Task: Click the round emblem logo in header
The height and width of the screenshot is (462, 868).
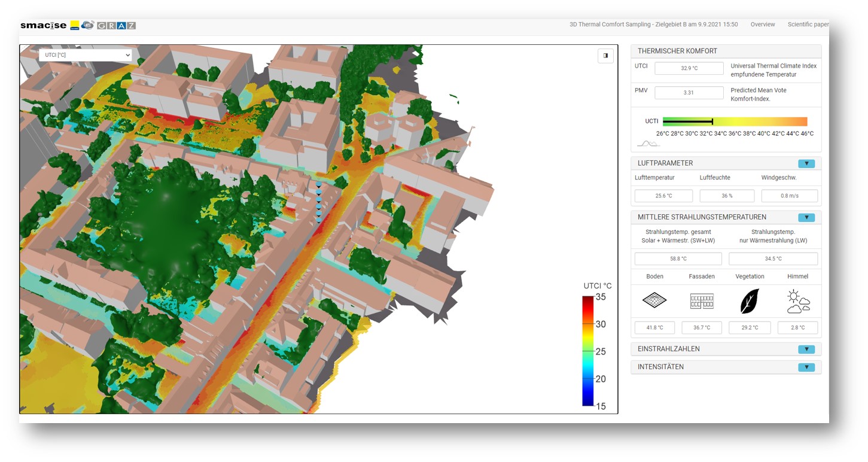Action: [88, 25]
